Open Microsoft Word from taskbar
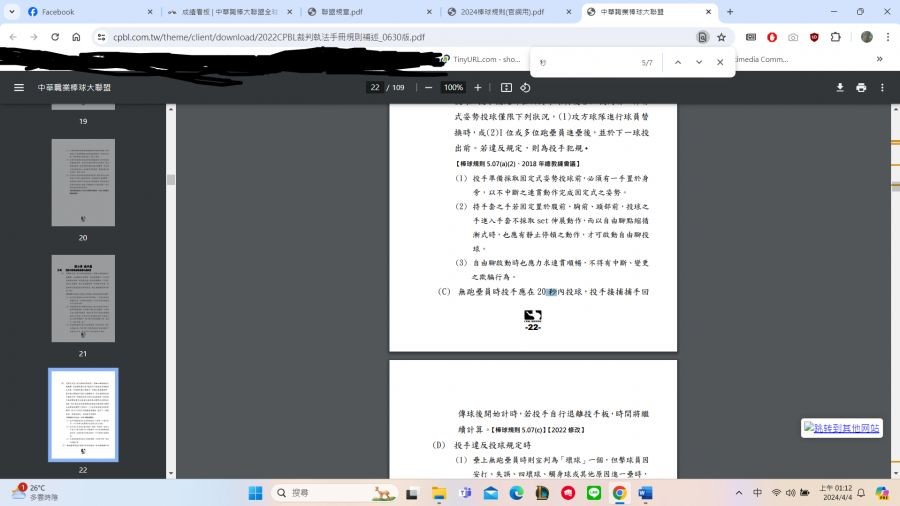The height and width of the screenshot is (506, 900). (x=645, y=493)
